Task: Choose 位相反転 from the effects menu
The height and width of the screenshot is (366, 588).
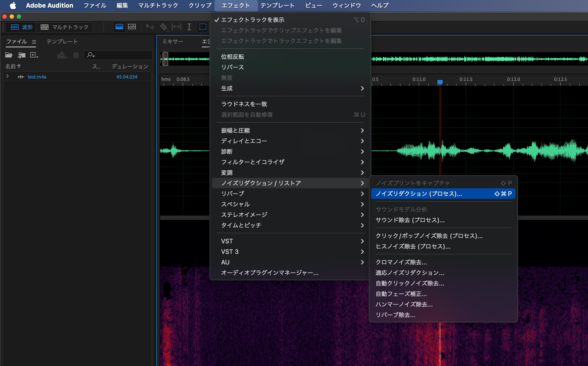Action: (x=290, y=57)
